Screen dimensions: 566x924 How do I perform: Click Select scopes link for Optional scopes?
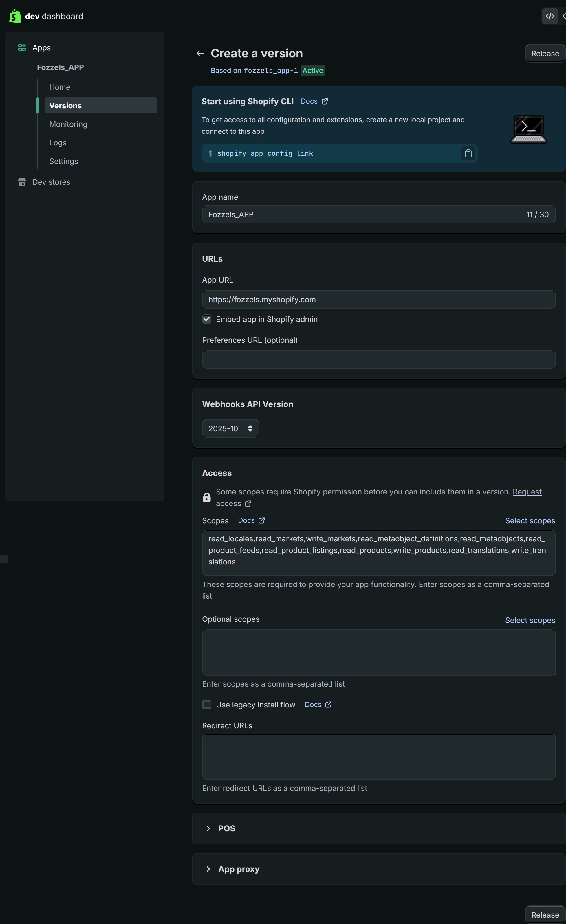click(530, 620)
